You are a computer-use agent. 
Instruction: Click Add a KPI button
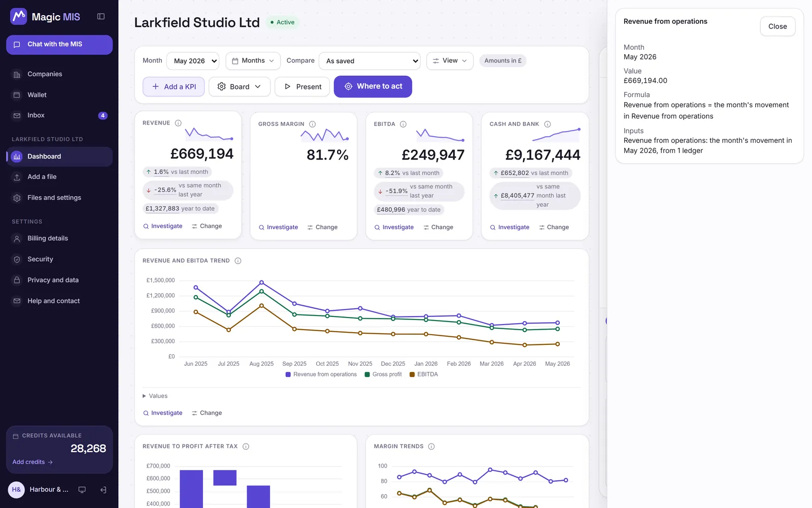[174, 87]
